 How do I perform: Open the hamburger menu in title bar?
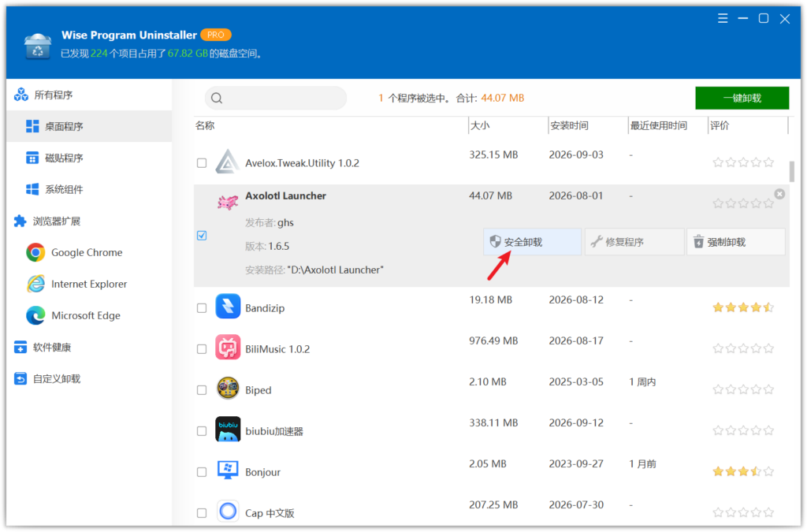click(723, 19)
